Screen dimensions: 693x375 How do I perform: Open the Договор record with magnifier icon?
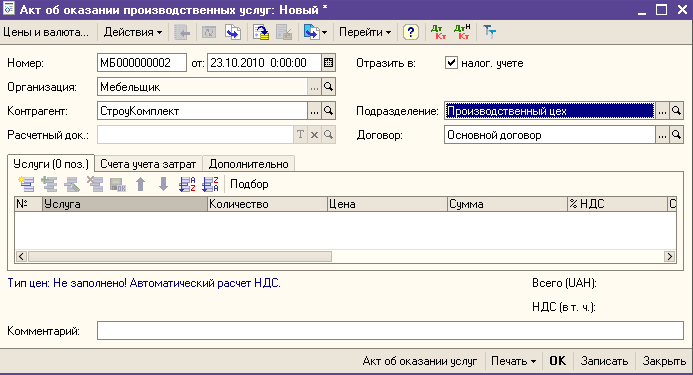click(676, 134)
